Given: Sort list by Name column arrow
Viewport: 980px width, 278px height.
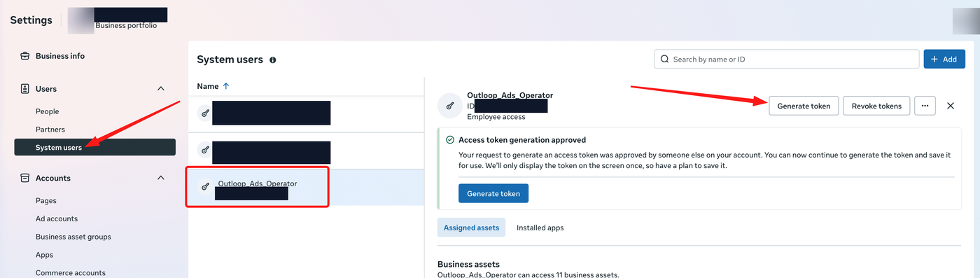Looking at the screenshot, I should (225, 86).
